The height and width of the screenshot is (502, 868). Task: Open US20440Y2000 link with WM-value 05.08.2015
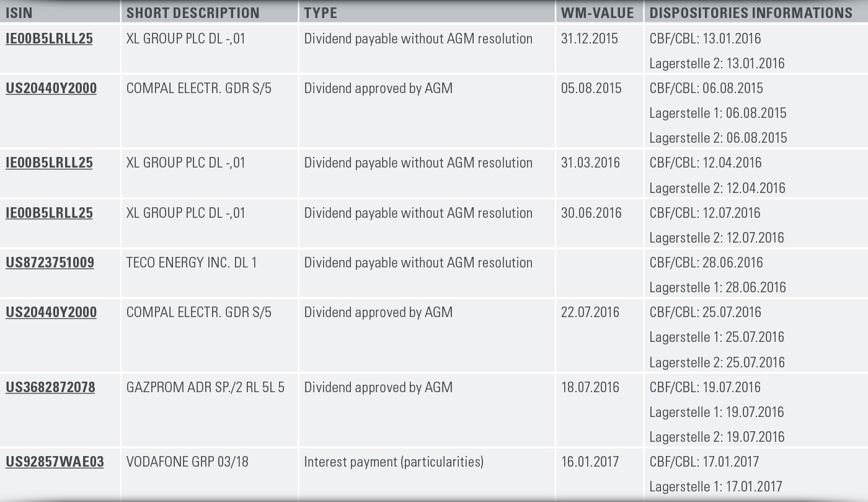51,88
